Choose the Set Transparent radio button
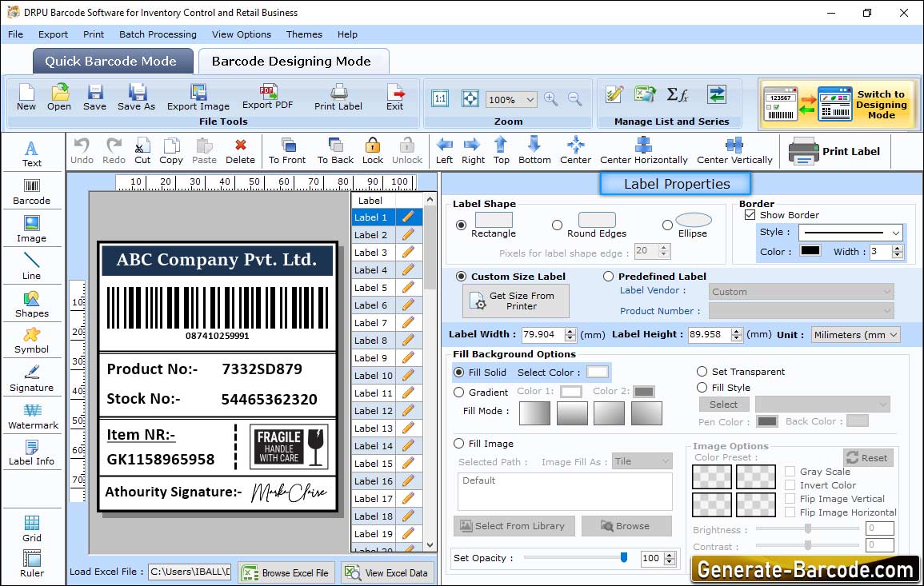 tap(702, 372)
